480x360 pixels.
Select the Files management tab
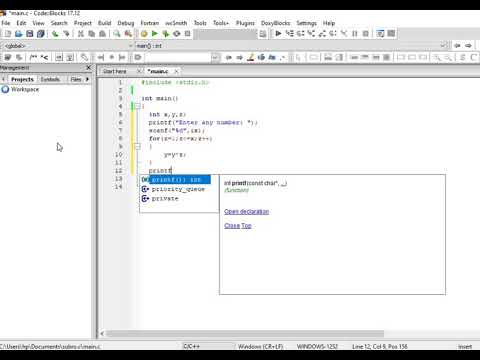(76, 79)
